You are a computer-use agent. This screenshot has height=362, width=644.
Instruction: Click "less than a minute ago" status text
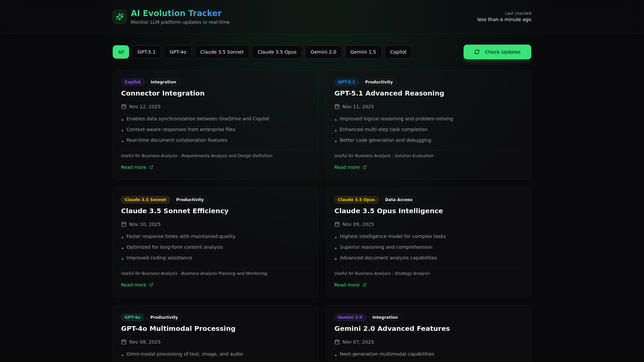pos(504,19)
